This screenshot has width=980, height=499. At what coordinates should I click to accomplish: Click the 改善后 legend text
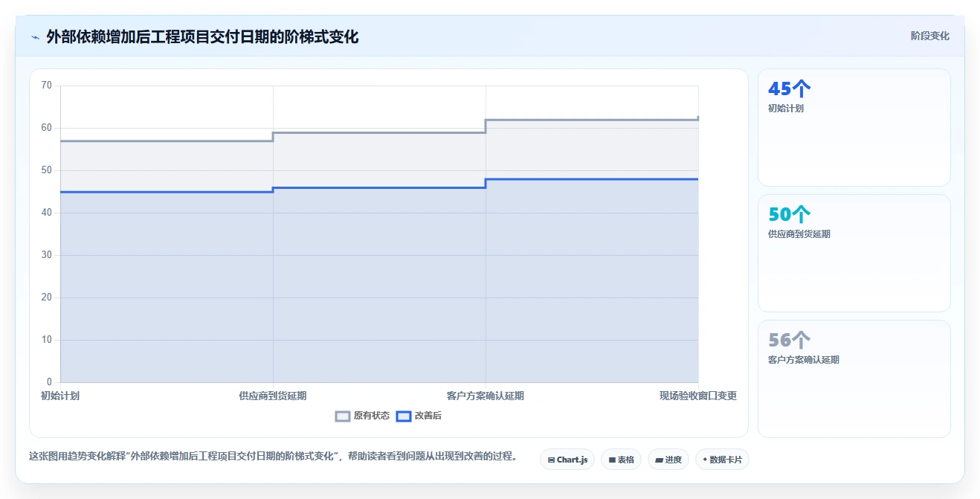coord(428,416)
